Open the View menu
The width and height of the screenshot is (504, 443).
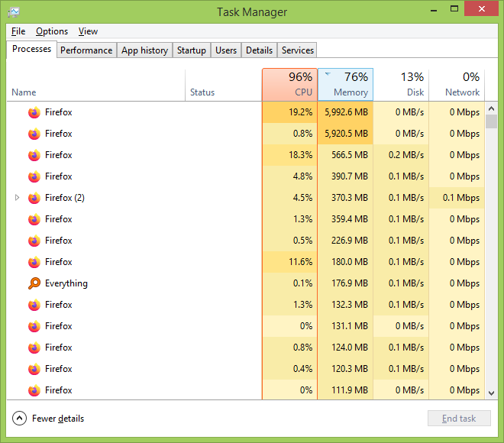coord(88,31)
